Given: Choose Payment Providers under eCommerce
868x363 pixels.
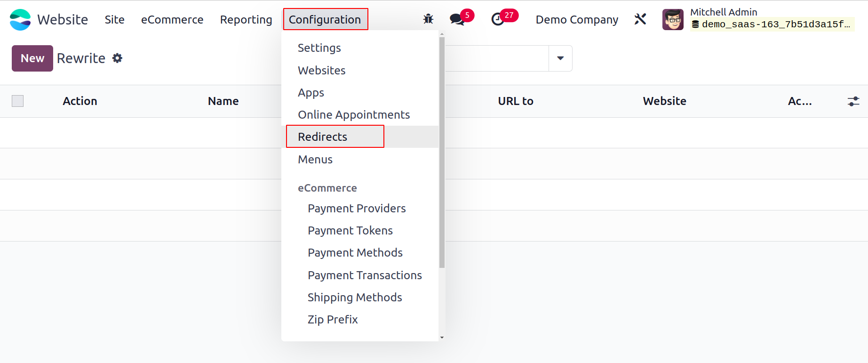Looking at the screenshot, I should [357, 209].
